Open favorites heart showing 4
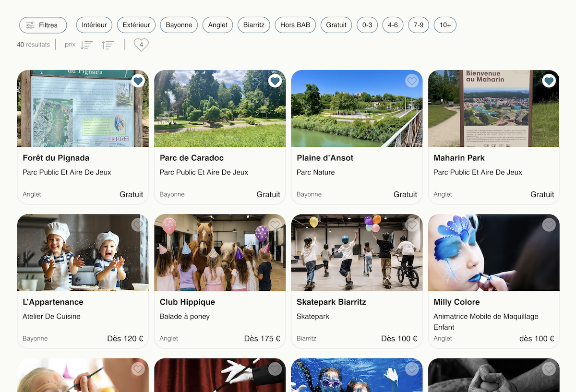The height and width of the screenshot is (392, 576). coord(141,45)
